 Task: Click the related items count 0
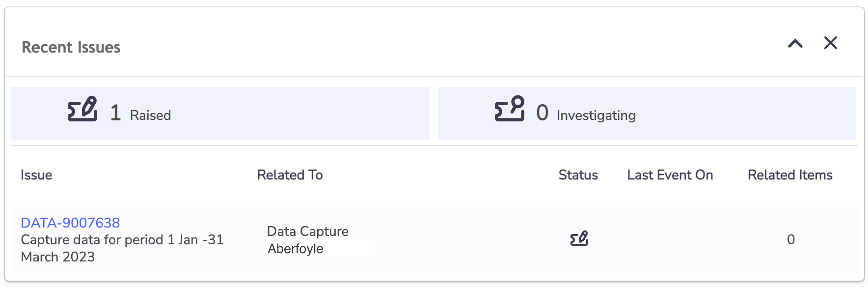click(x=791, y=239)
